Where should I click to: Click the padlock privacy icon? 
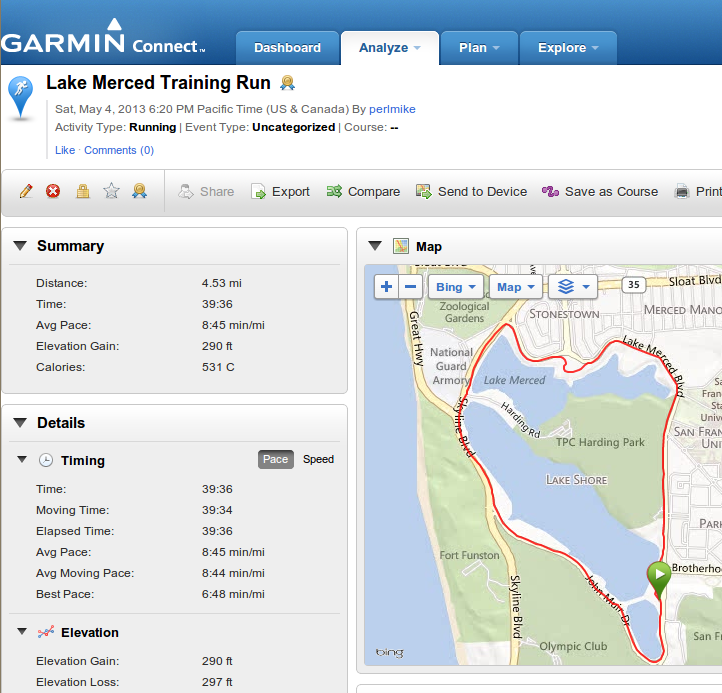coord(83,191)
